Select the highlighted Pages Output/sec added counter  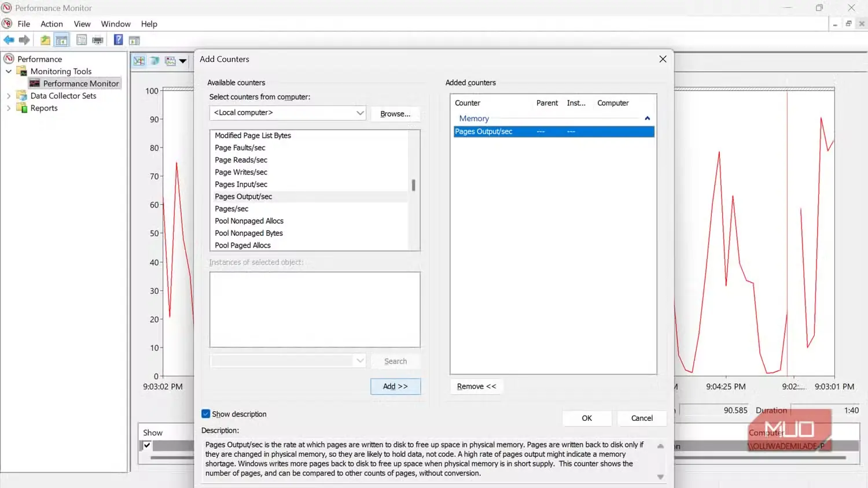click(554, 132)
